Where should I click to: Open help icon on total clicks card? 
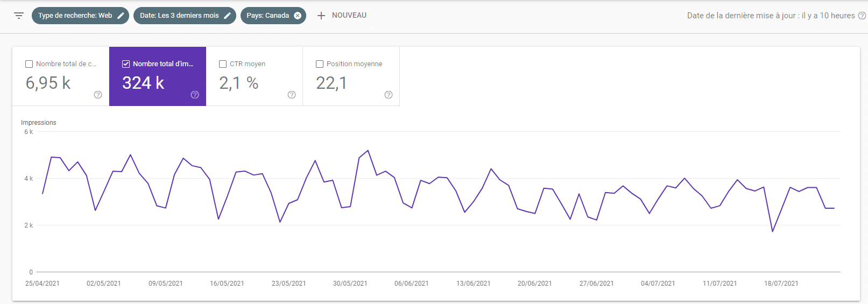point(98,95)
